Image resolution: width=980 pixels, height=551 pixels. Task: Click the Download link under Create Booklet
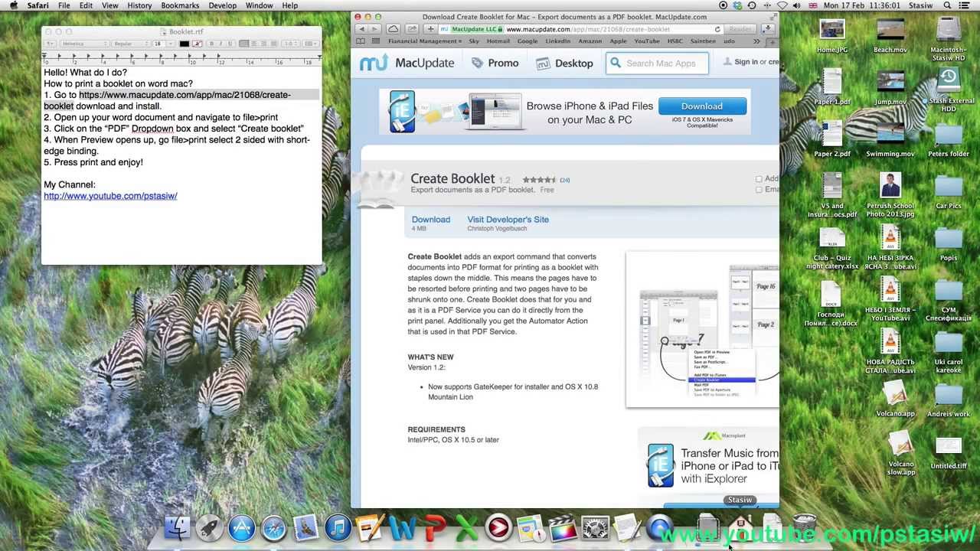pyautogui.click(x=431, y=220)
